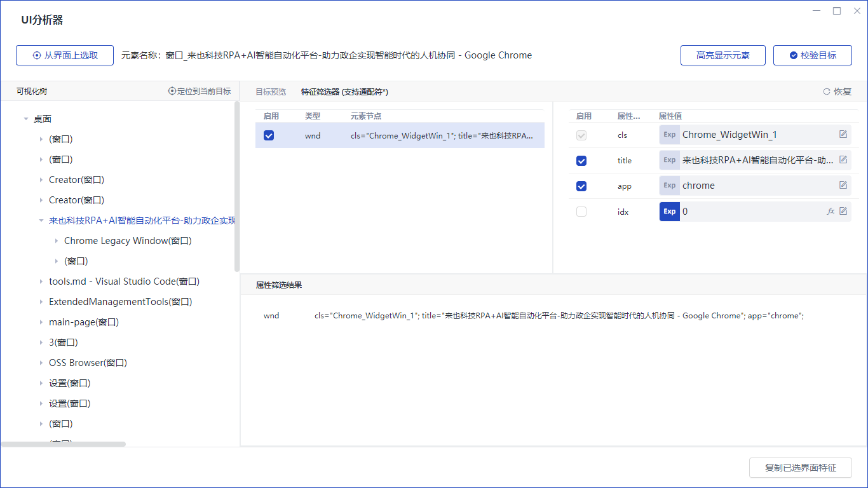The image size is (868, 488).
Task: Minimize the UI分析器 window
Action: [x=816, y=11]
